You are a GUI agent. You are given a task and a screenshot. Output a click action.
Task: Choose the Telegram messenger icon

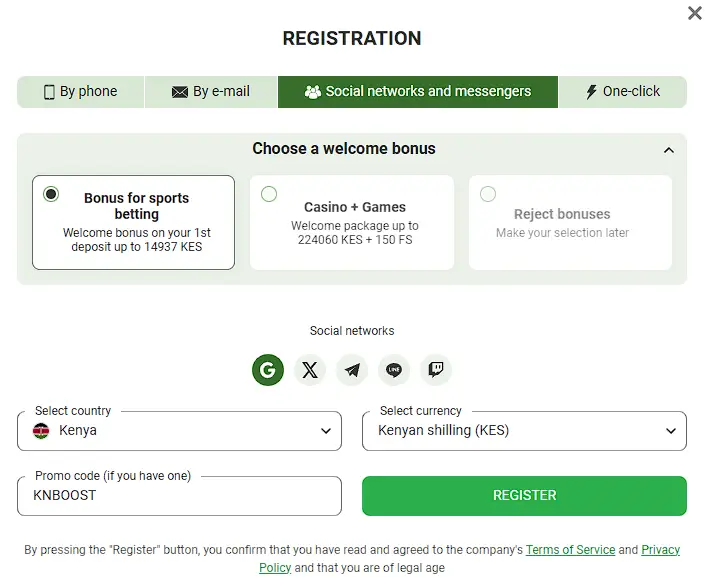352,370
